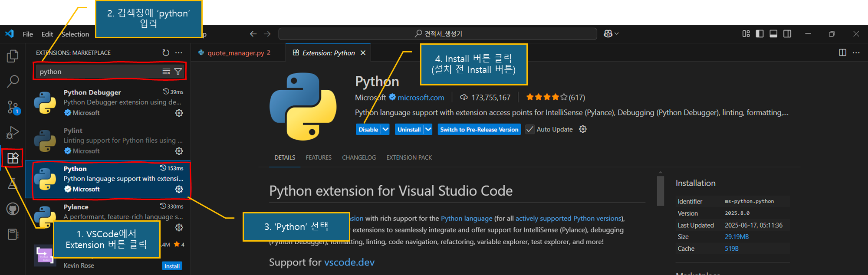Open Pylance manage gear icon

[179, 227]
